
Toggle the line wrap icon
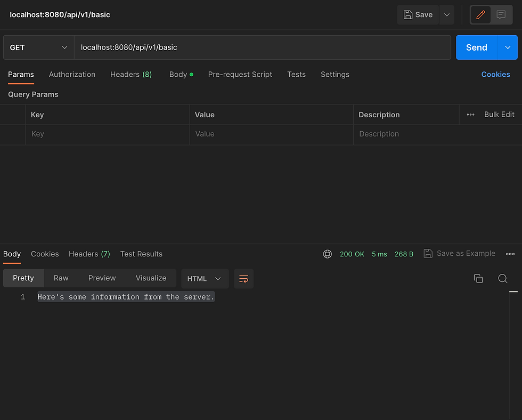click(x=244, y=278)
